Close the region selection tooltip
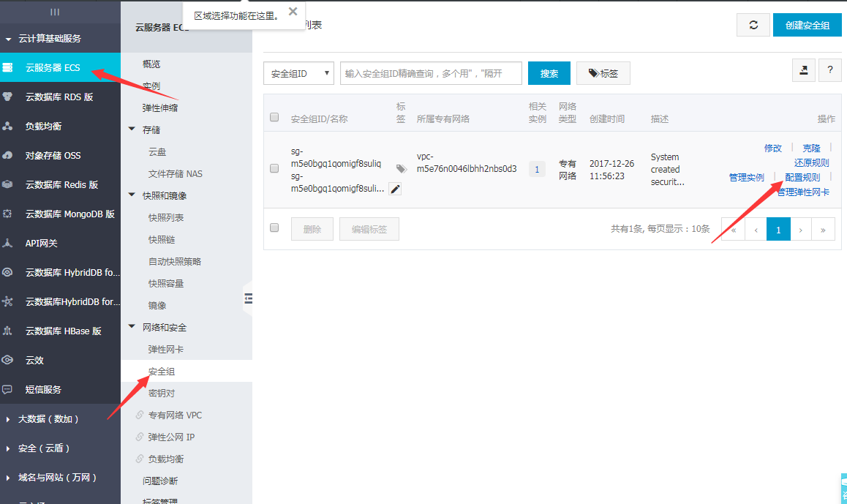847x504 pixels. (x=293, y=12)
